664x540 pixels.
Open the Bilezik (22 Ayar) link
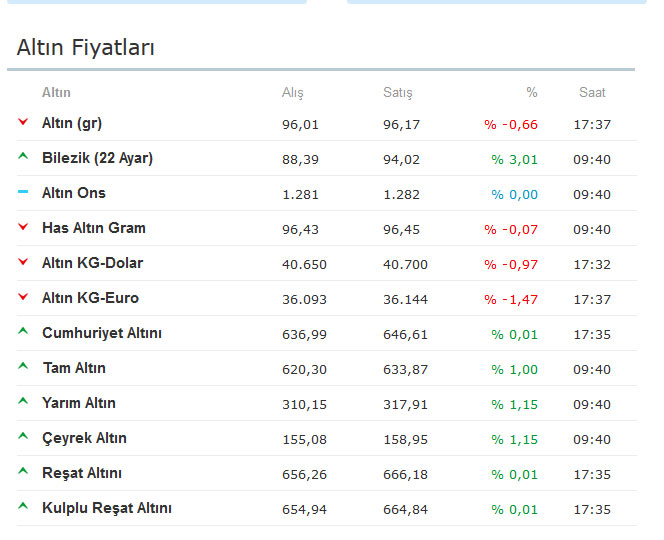97,158
